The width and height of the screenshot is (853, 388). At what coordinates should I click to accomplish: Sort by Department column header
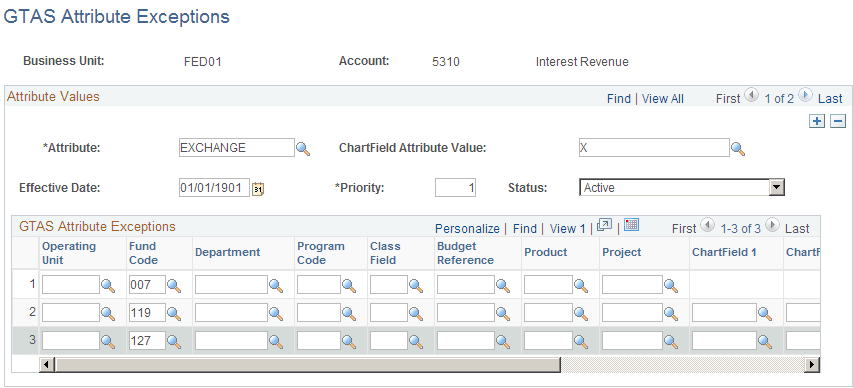click(227, 252)
